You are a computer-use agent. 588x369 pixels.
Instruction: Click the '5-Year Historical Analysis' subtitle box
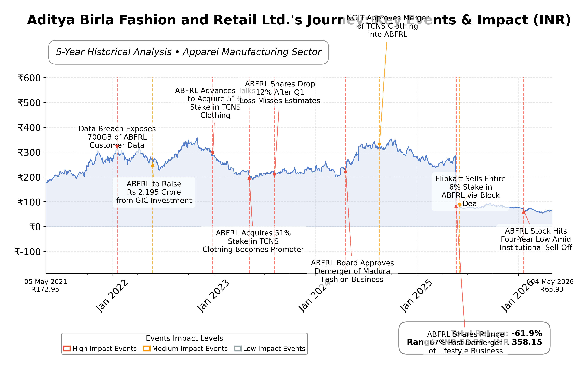[188, 52]
